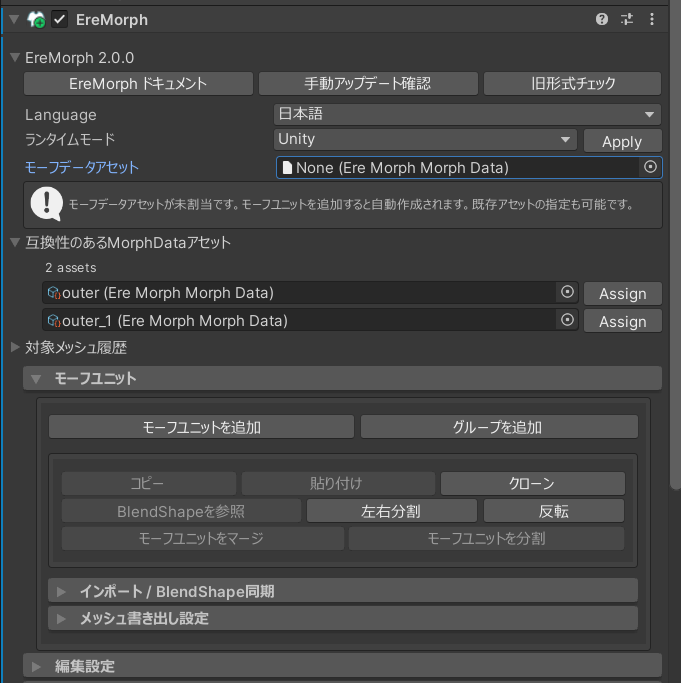Expand the メッシュ書き出し設定 section
The width and height of the screenshot is (681, 683).
click(x=343, y=619)
